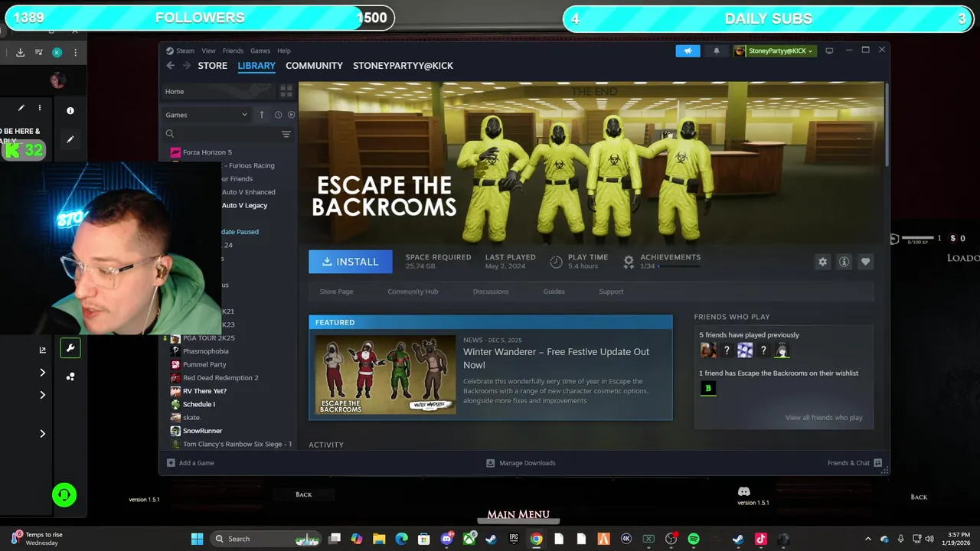The width and height of the screenshot is (980, 551).
Task: Open Epic Games Launcher from the taskbar
Action: click(x=514, y=539)
